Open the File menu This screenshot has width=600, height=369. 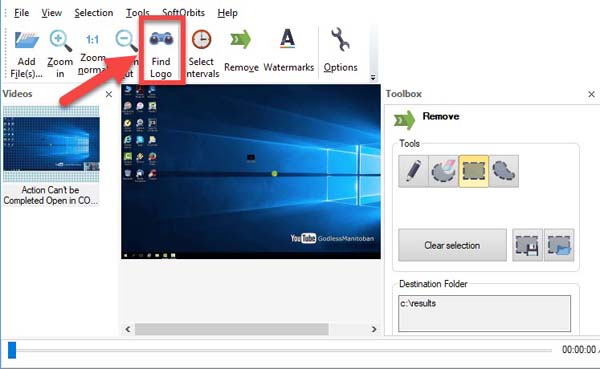pyautogui.click(x=21, y=13)
